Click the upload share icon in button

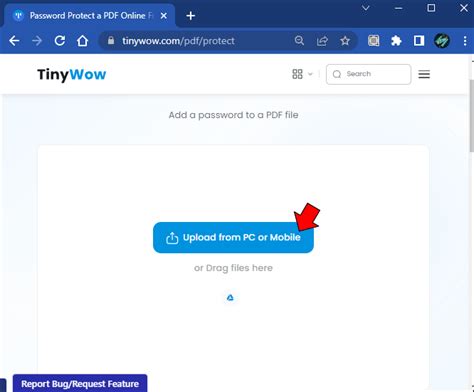[172, 238]
